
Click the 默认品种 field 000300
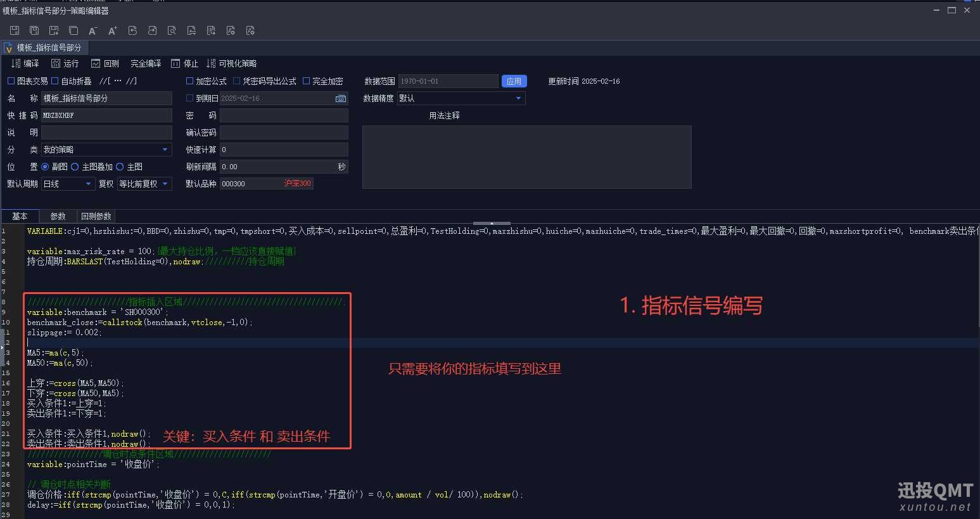[x=267, y=184]
